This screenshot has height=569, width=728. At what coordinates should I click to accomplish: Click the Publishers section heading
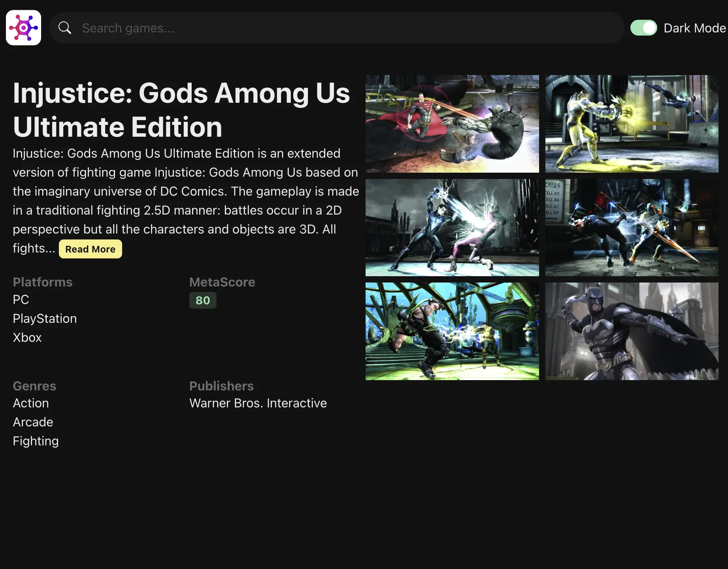click(221, 386)
